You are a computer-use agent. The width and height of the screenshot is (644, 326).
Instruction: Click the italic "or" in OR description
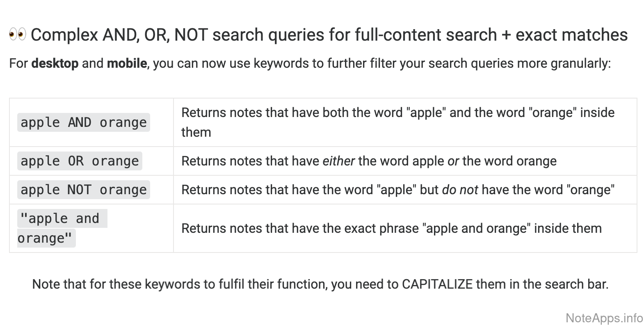[453, 161]
